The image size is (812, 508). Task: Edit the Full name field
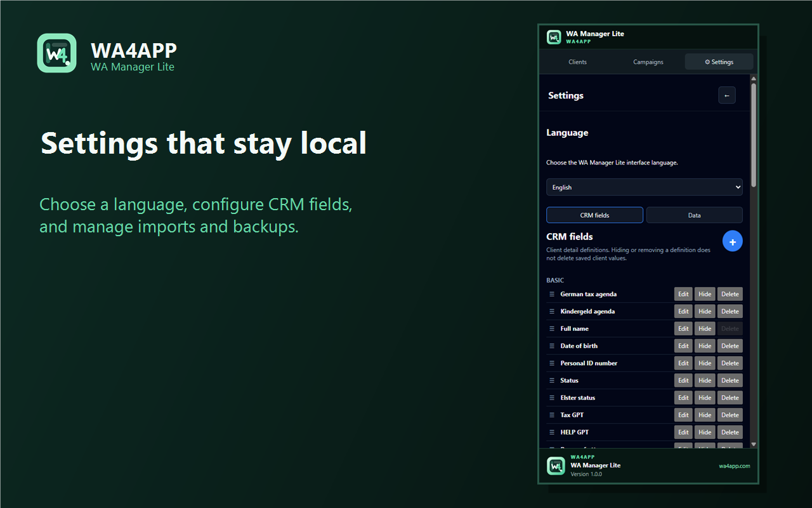(683, 328)
